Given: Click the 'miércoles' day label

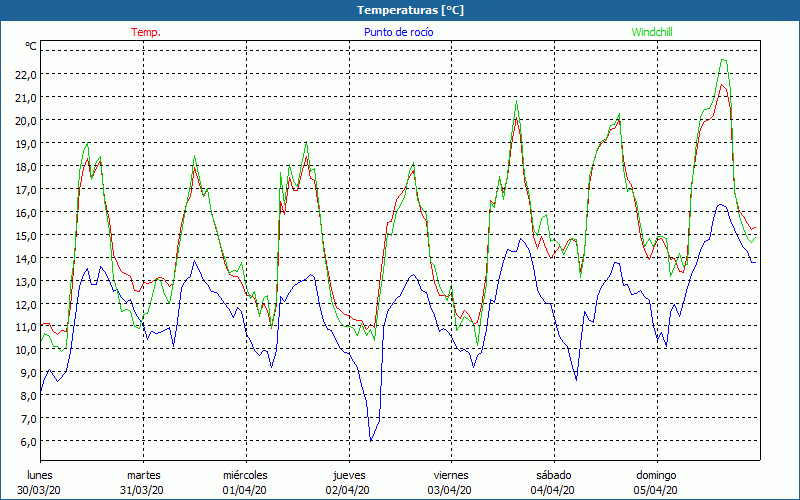Looking at the screenshot, I should click(245, 475).
